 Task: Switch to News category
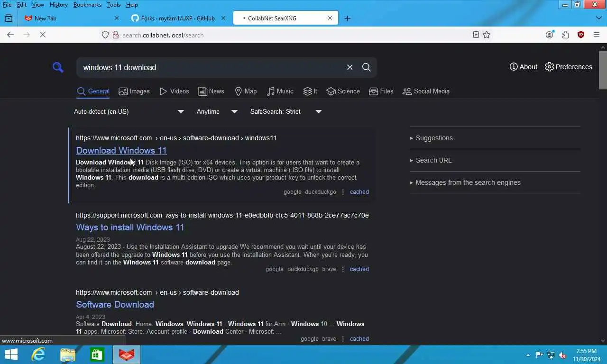click(x=211, y=91)
